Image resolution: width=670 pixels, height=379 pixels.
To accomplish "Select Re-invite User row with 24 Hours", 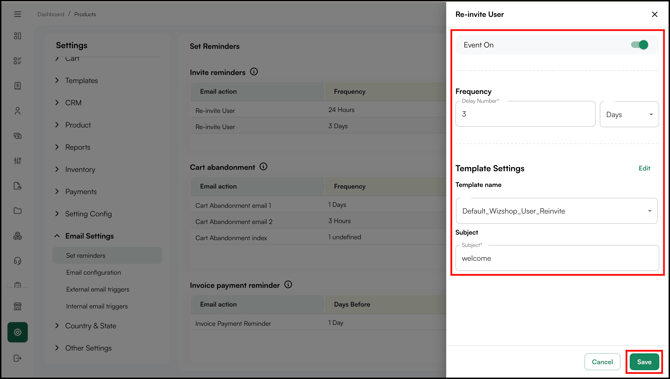I will tap(318, 110).
